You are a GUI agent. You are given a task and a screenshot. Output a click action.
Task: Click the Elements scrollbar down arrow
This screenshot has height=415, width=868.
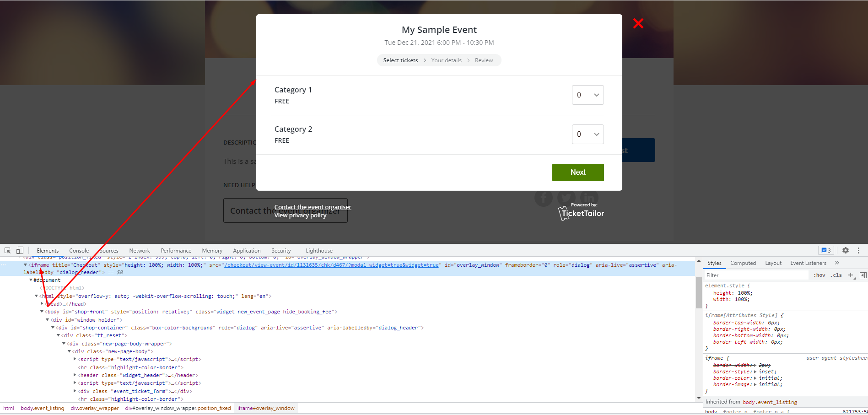[699, 398]
